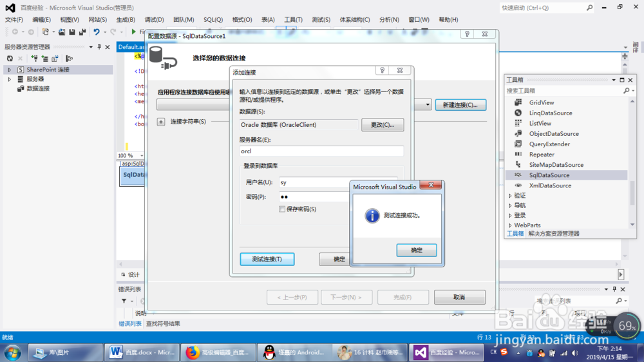Toggle the Save password checkbox
Viewport: 644px width, 362px height.
[x=282, y=209]
